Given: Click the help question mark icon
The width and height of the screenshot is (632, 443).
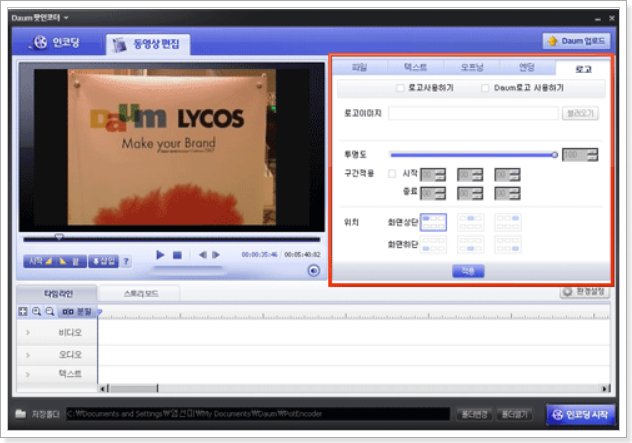Looking at the screenshot, I should [x=126, y=261].
